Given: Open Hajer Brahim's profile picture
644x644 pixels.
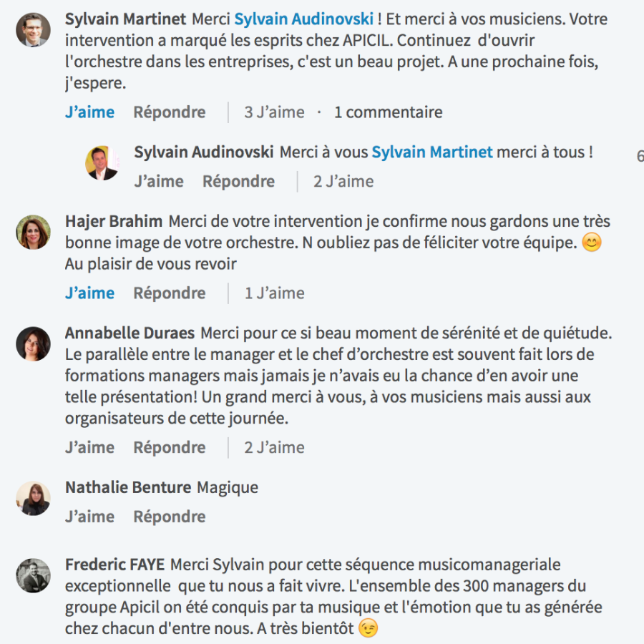Looking at the screenshot, I should coord(33,232).
